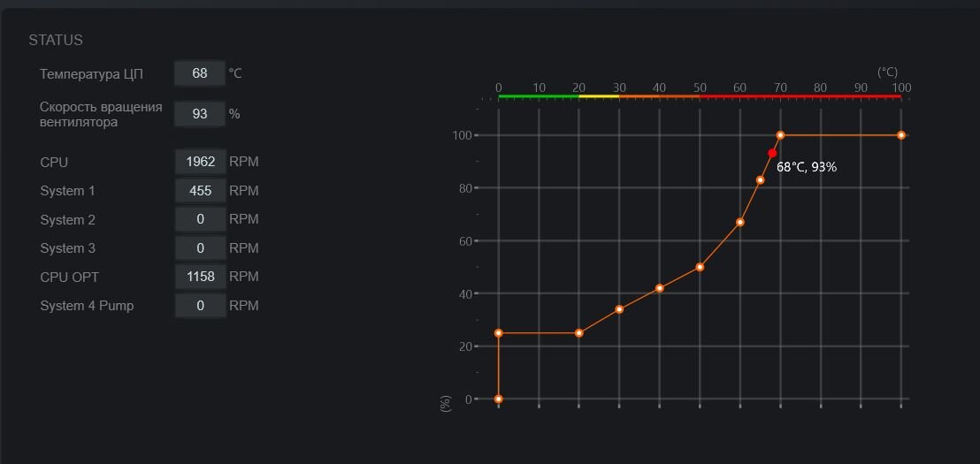Select the curve point at 50°C, 50%
This screenshot has height=464, width=980.
pyautogui.click(x=700, y=267)
